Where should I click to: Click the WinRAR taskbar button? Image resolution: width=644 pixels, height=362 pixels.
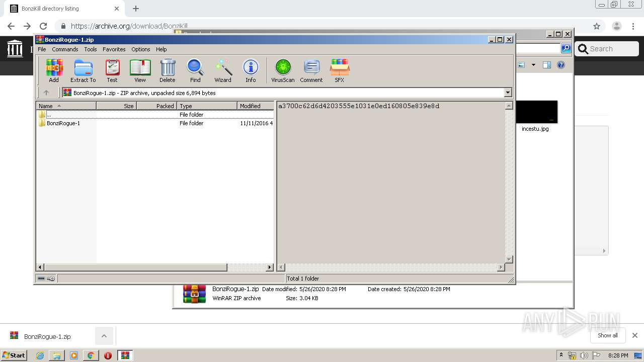125,355
